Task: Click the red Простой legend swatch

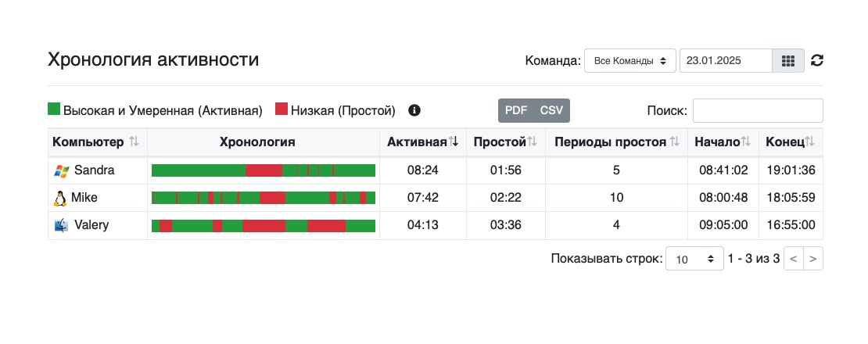Action: [x=282, y=109]
